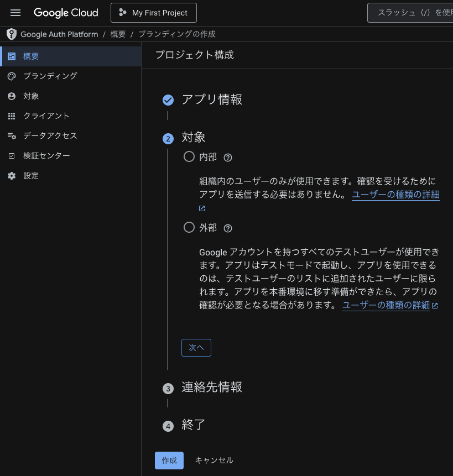Click the 次へ button
Image resolution: width=453 pixels, height=476 pixels.
click(196, 348)
